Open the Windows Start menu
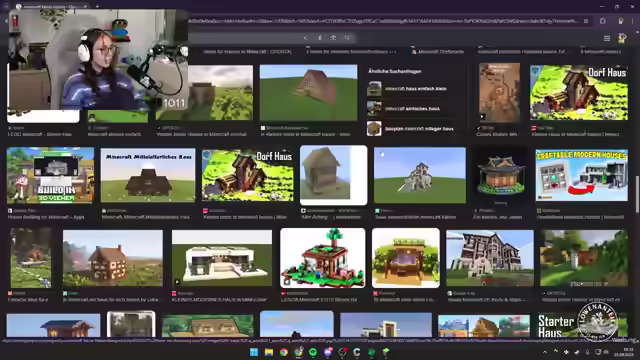640x360 pixels. pos(254,352)
